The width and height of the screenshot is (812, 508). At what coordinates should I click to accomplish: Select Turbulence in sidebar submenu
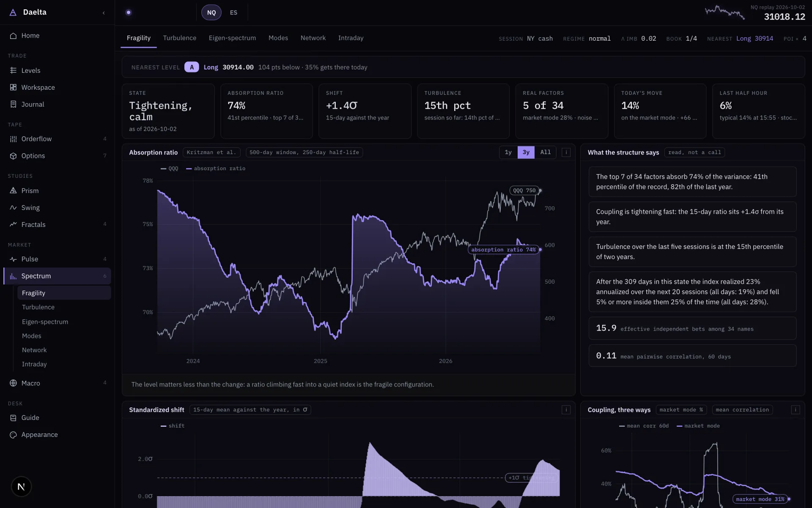point(64,307)
